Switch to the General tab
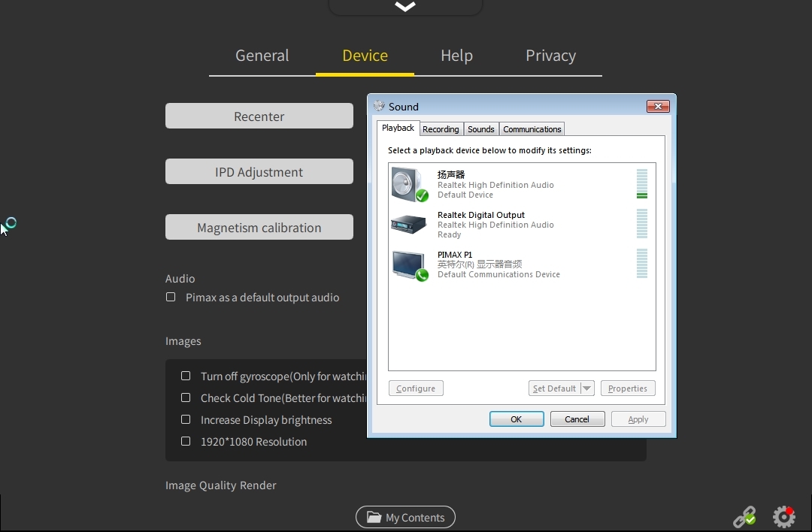The height and width of the screenshot is (532, 812). pyautogui.click(x=262, y=56)
